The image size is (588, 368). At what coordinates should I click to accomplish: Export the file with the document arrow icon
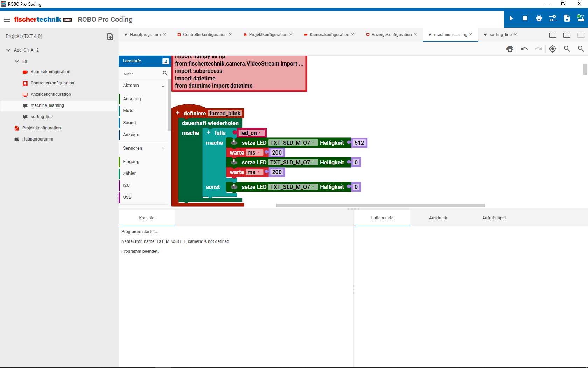coord(567,18)
